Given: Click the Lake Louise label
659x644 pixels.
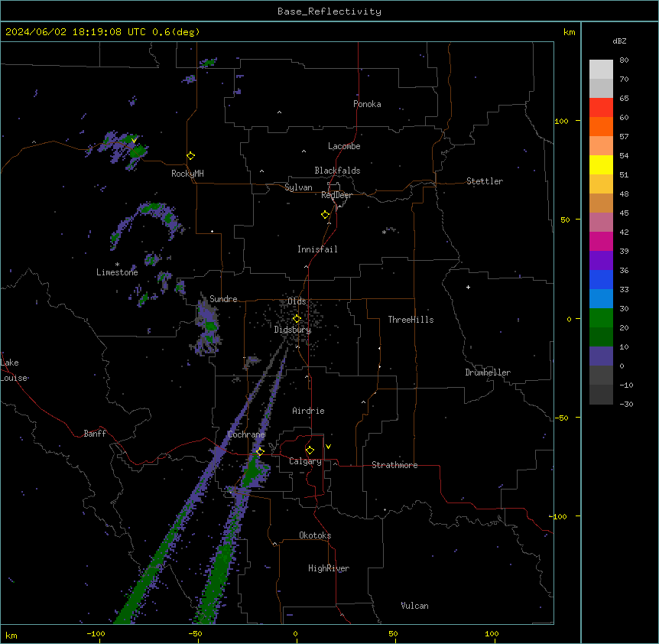Looking at the screenshot, I should (14, 370).
